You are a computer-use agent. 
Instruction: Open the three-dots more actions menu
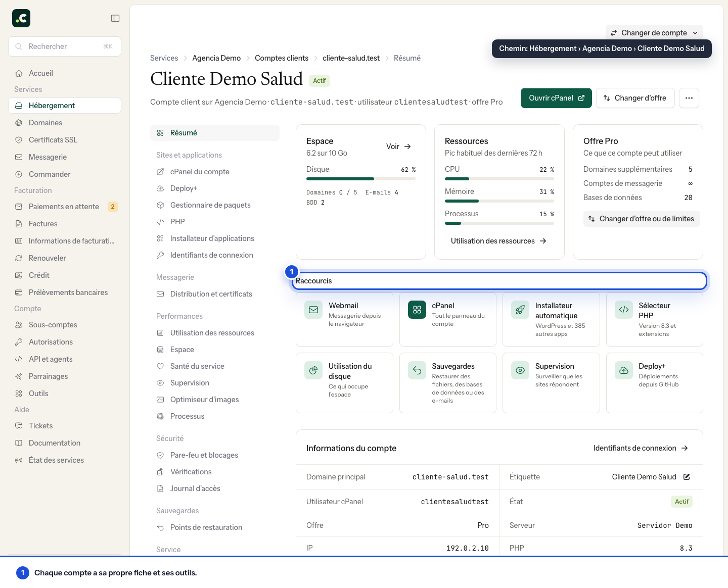pyautogui.click(x=689, y=98)
